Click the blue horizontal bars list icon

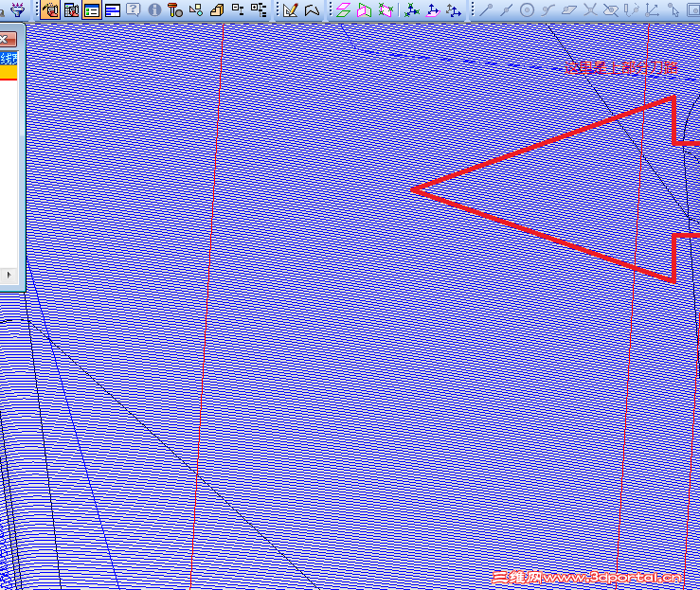point(113,9)
